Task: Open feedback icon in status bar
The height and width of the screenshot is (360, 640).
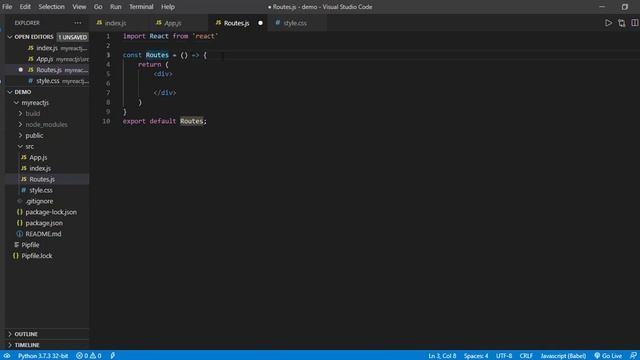Action: tap(633, 356)
